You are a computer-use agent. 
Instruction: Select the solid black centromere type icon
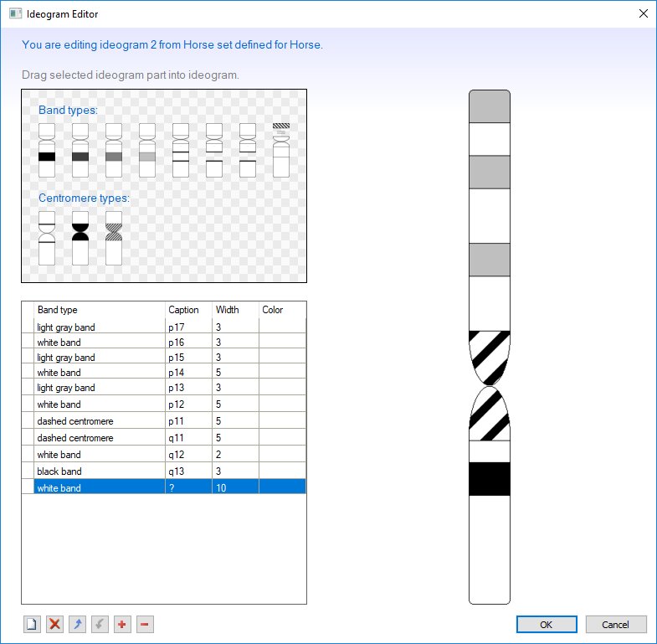click(x=80, y=238)
